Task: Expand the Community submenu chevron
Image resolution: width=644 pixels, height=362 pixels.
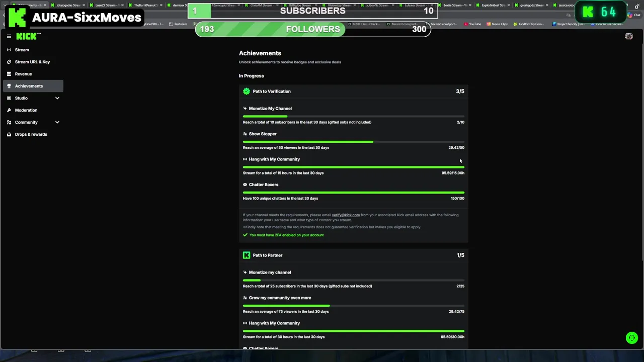Action: coord(57,122)
